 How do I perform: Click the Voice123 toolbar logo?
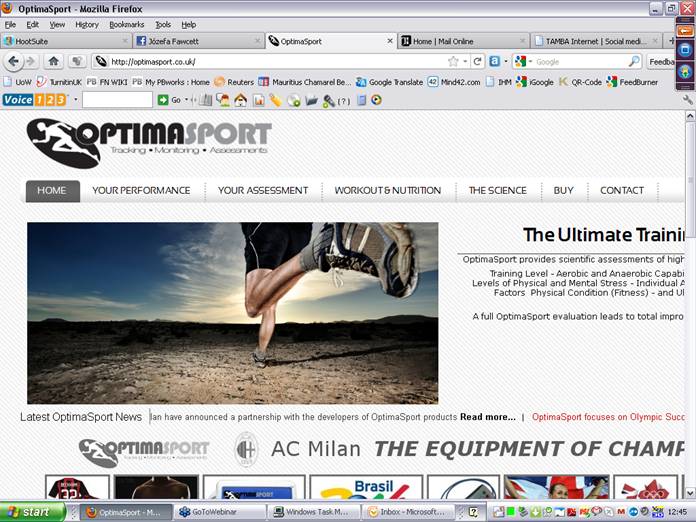click(x=34, y=100)
